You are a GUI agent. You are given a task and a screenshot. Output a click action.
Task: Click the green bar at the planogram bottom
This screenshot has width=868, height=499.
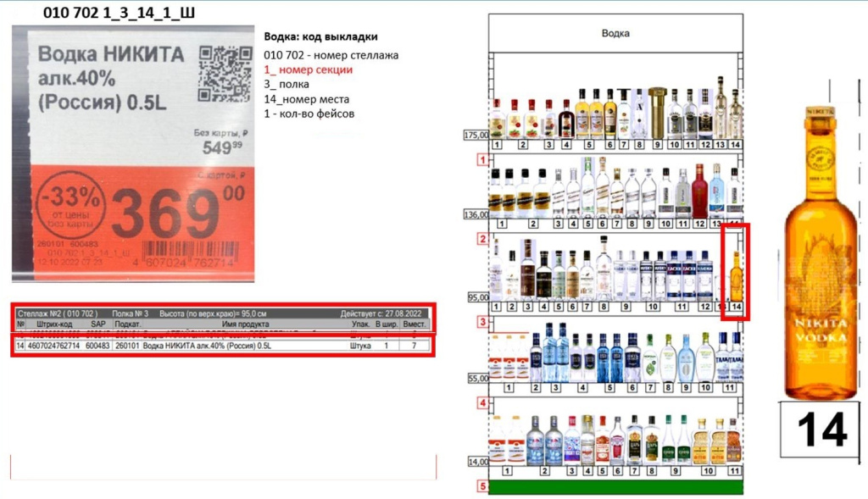(x=615, y=487)
